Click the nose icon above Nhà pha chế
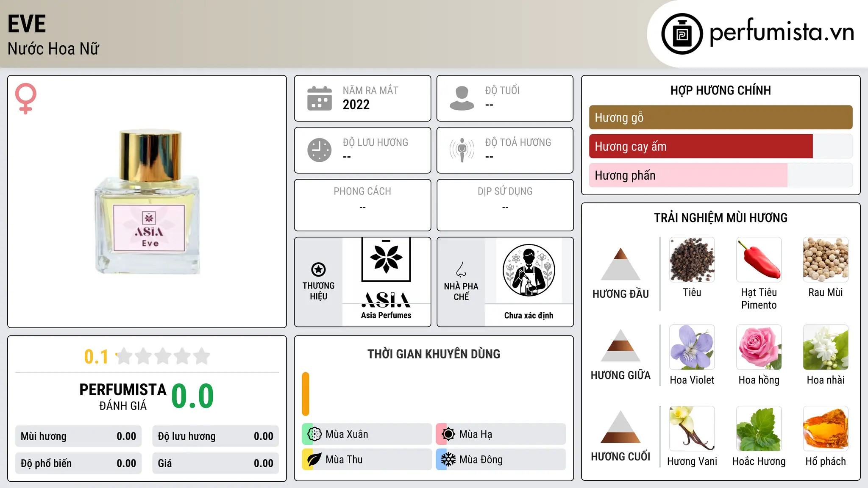Viewport: 868px width, 488px height. point(461,269)
